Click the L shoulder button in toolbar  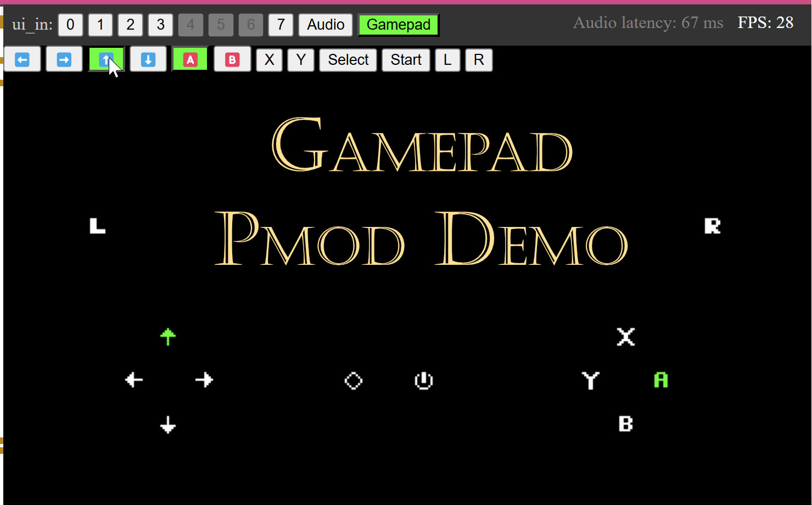(447, 59)
